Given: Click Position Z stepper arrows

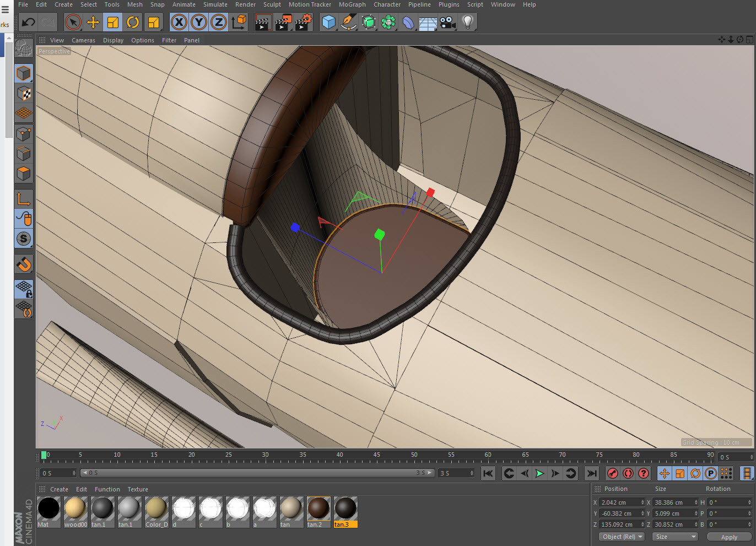Looking at the screenshot, I should click(x=642, y=525).
